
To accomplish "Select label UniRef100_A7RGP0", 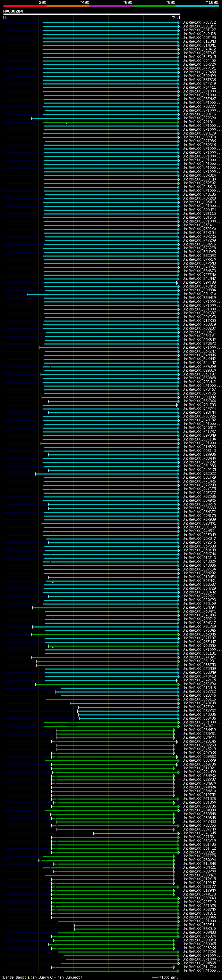I will coord(199,118).
